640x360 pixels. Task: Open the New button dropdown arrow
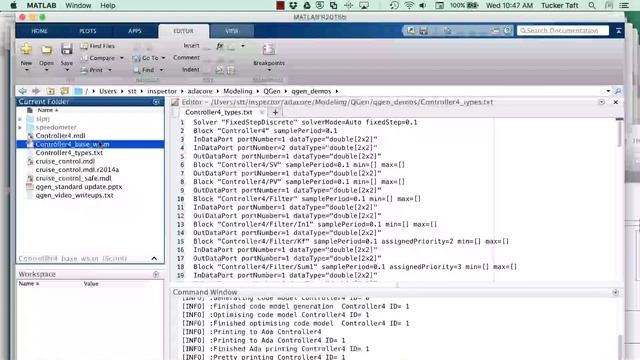tap(27, 70)
